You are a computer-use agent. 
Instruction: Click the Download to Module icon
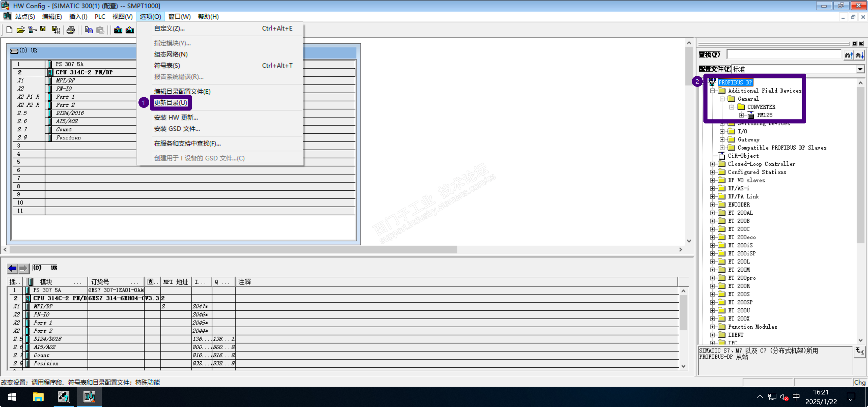point(118,30)
